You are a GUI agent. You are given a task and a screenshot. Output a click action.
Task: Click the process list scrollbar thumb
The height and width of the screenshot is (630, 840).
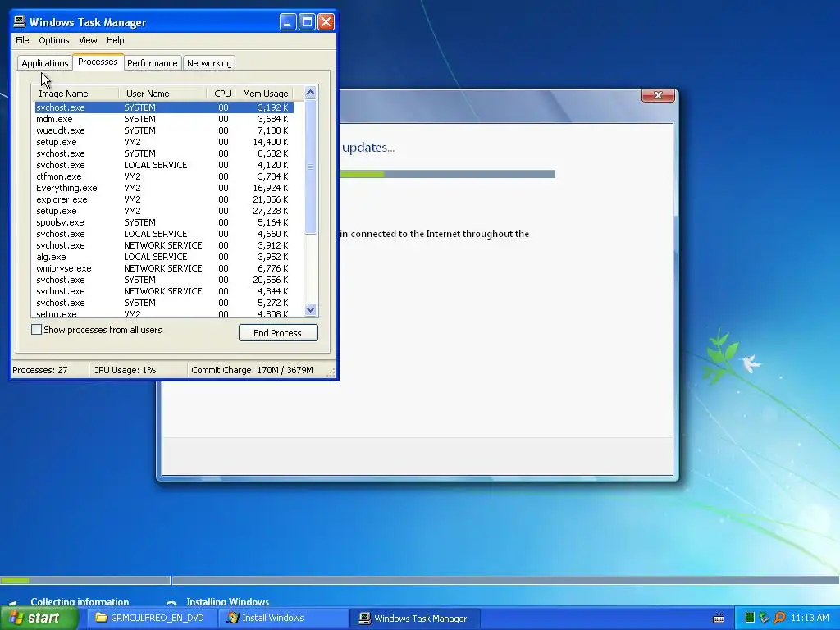coord(311,167)
